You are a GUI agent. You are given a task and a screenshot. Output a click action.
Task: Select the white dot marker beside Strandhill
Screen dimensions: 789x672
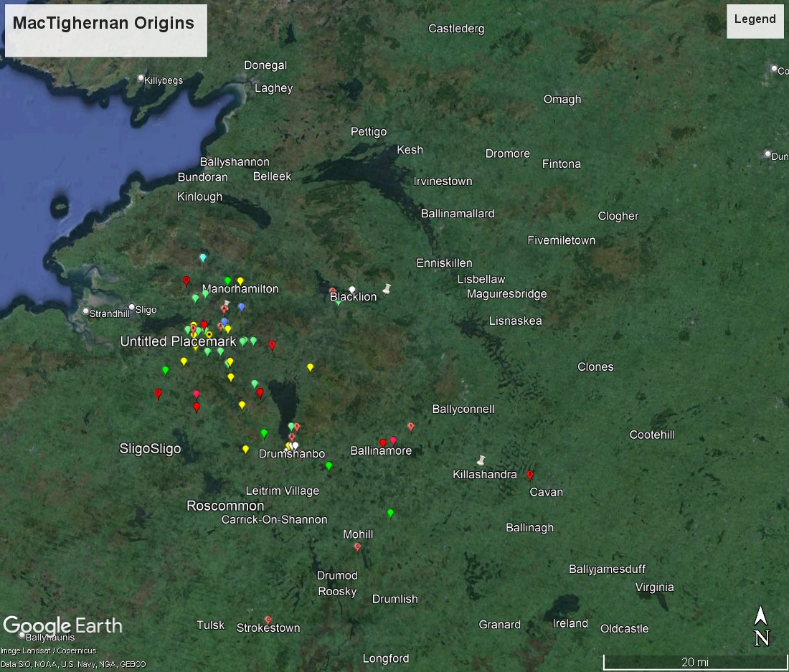click(x=86, y=311)
